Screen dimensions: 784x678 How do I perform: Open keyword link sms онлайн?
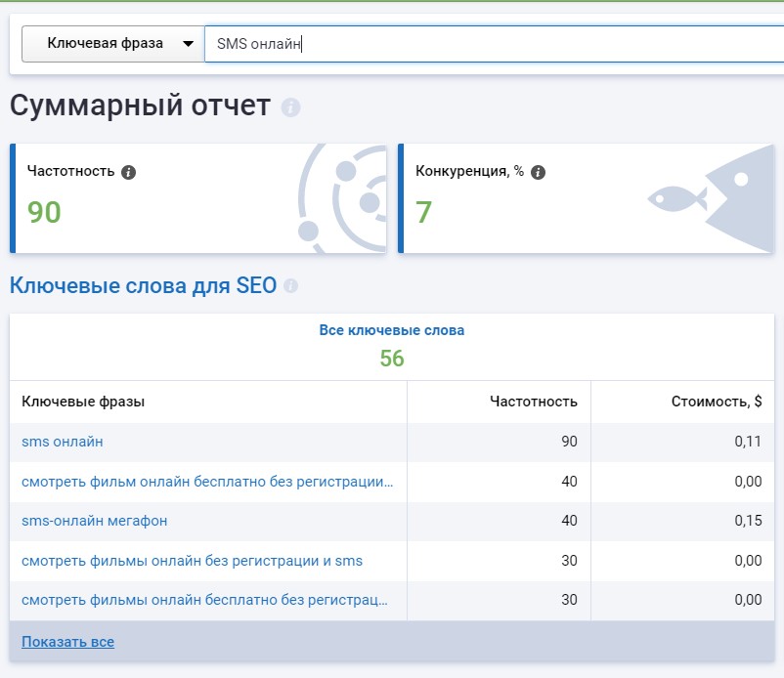63,442
